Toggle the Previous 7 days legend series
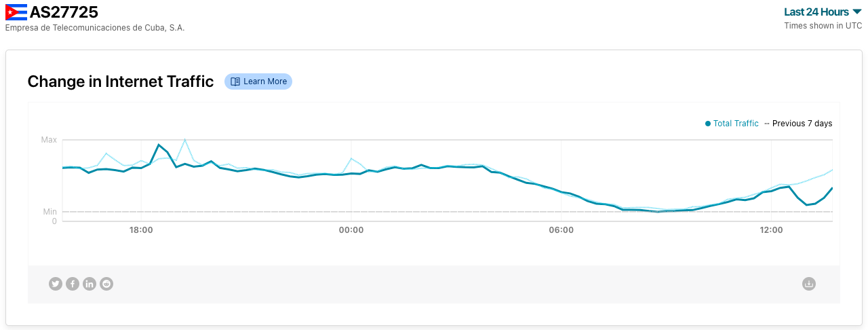This screenshot has height=330, width=868. [x=798, y=124]
